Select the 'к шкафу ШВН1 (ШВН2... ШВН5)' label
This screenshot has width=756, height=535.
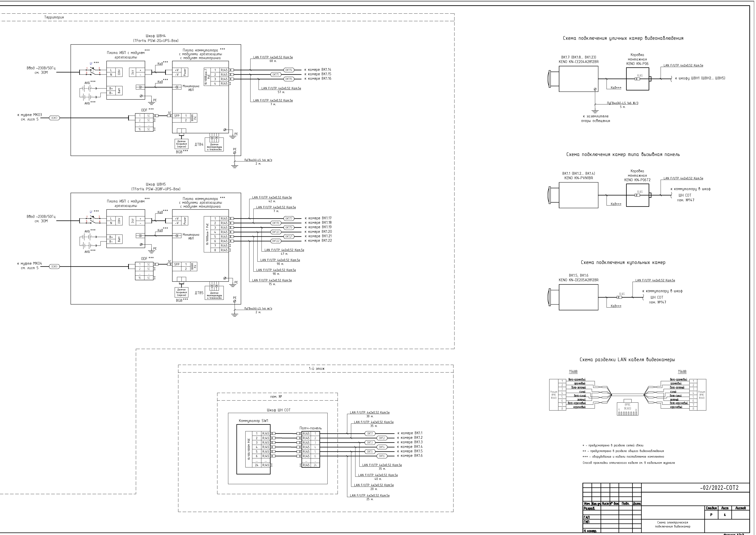coord(700,78)
